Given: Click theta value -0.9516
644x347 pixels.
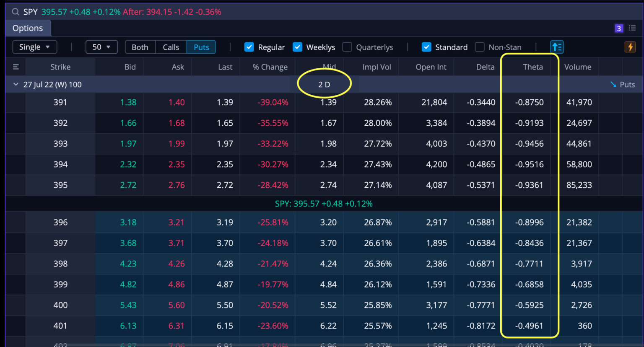Looking at the screenshot, I should (x=530, y=165).
